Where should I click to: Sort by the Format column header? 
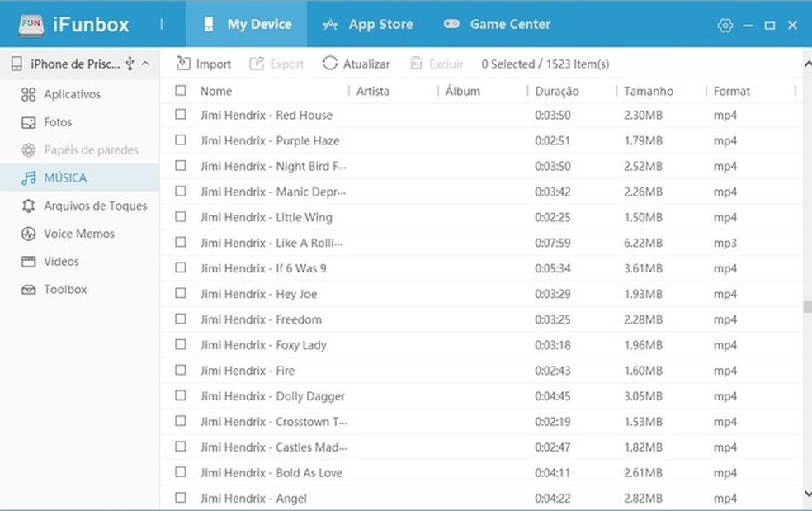click(x=732, y=91)
